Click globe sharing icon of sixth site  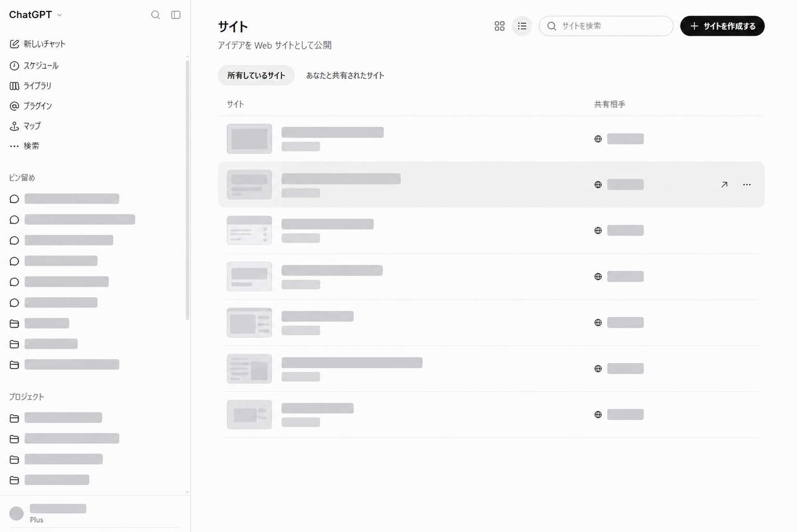[x=598, y=369]
